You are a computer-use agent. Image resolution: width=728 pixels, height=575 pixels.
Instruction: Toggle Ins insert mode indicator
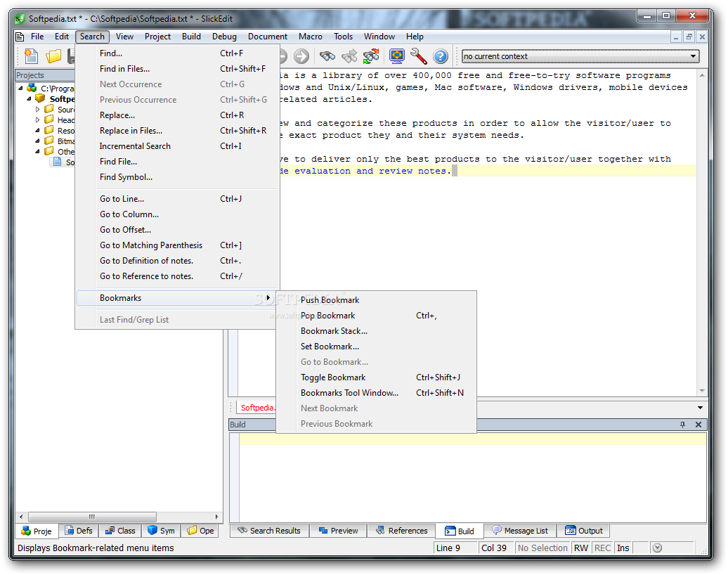[623, 548]
